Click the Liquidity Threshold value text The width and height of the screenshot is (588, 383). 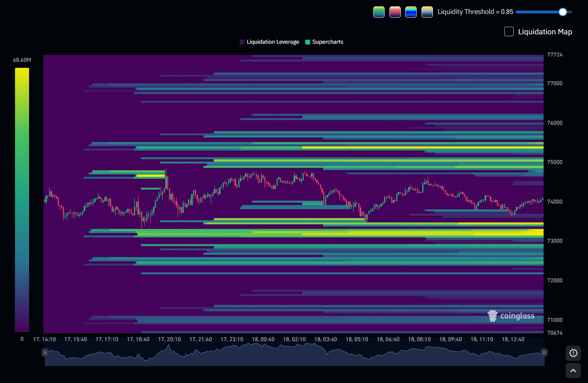pos(475,12)
